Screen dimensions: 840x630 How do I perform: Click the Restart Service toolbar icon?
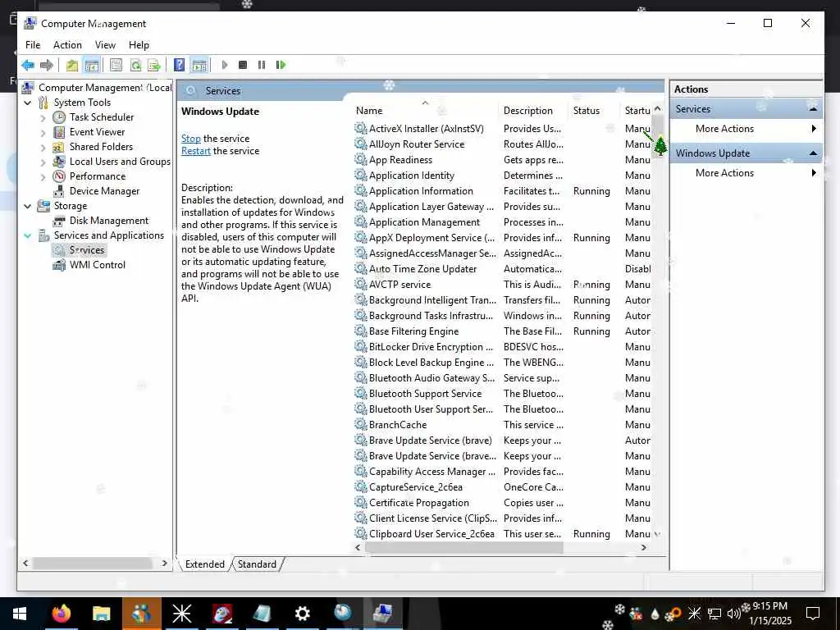click(281, 66)
